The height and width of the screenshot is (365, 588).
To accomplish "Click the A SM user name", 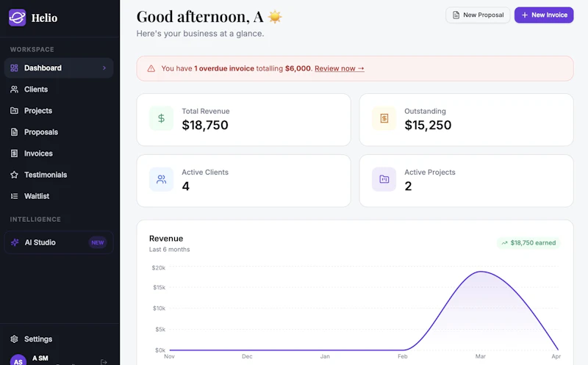I will pyautogui.click(x=40, y=358).
